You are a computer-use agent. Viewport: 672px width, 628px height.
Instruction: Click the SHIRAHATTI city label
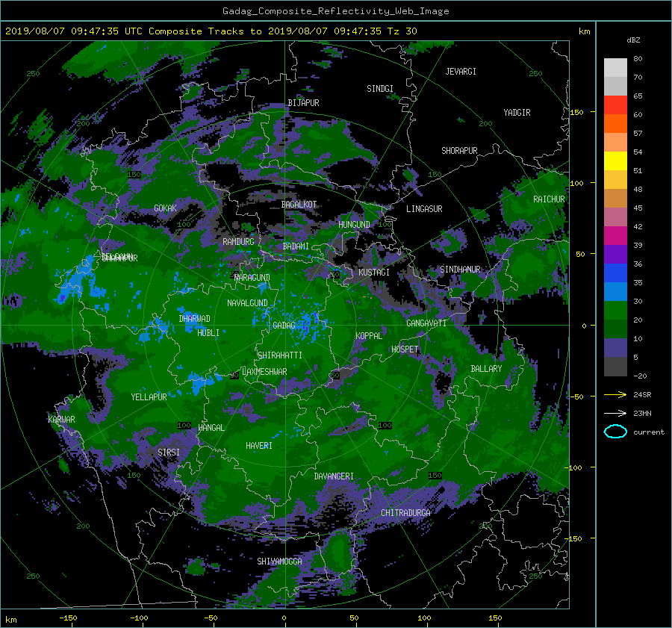point(280,355)
